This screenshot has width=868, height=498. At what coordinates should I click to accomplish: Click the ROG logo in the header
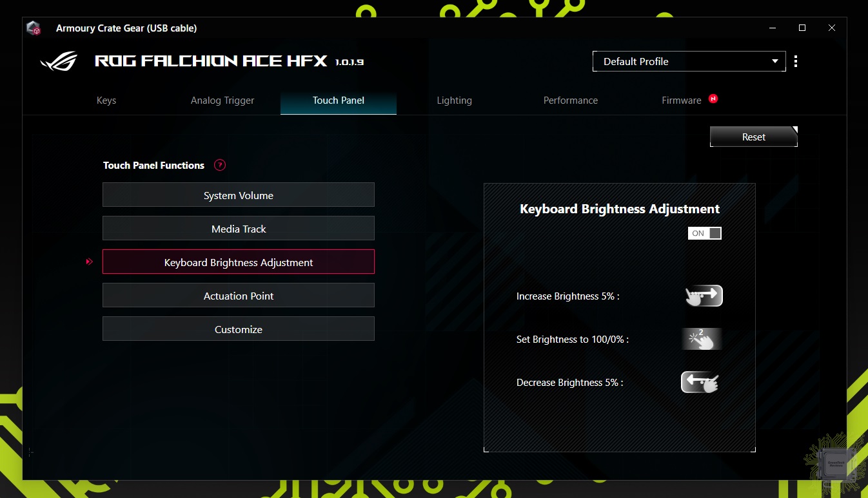tap(59, 61)
